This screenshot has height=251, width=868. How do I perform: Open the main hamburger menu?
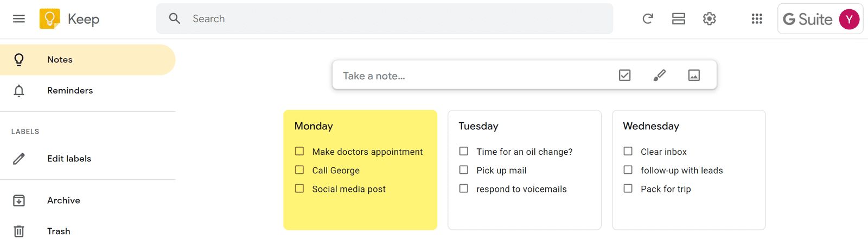point(19,19)
